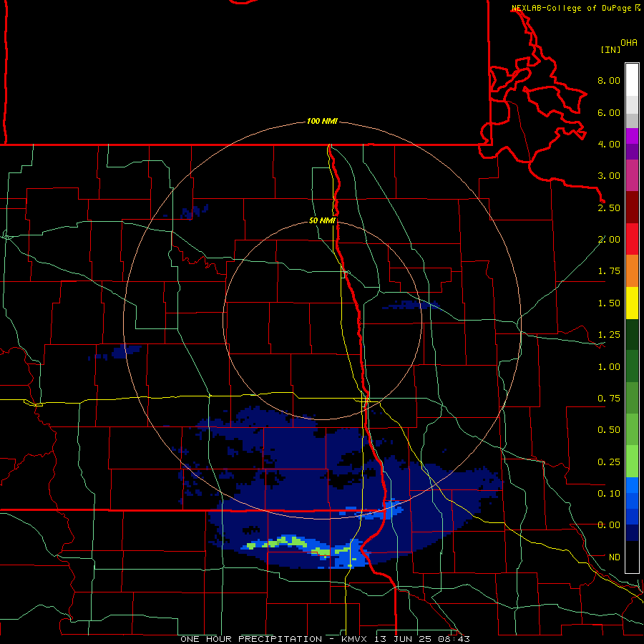The width and height of the screenshot is (644, 644).
Task: Pick the light green swatch above 0.25 label
Action: pos(632,462)
